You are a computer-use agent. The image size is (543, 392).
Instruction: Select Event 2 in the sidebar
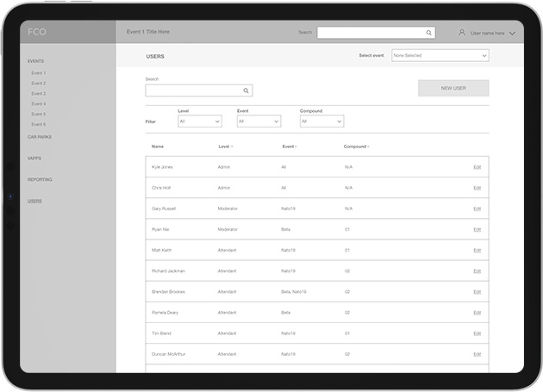[x=39, y=84]
